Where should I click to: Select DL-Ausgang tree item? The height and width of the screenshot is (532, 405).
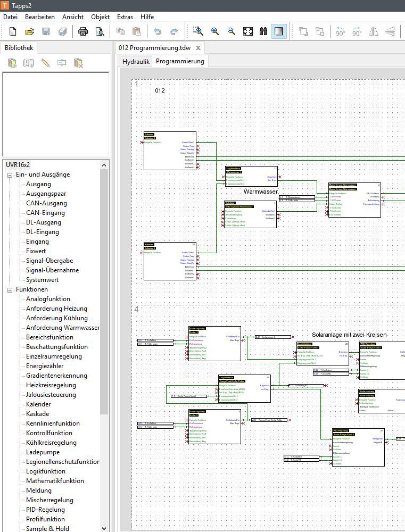(44, 222)
